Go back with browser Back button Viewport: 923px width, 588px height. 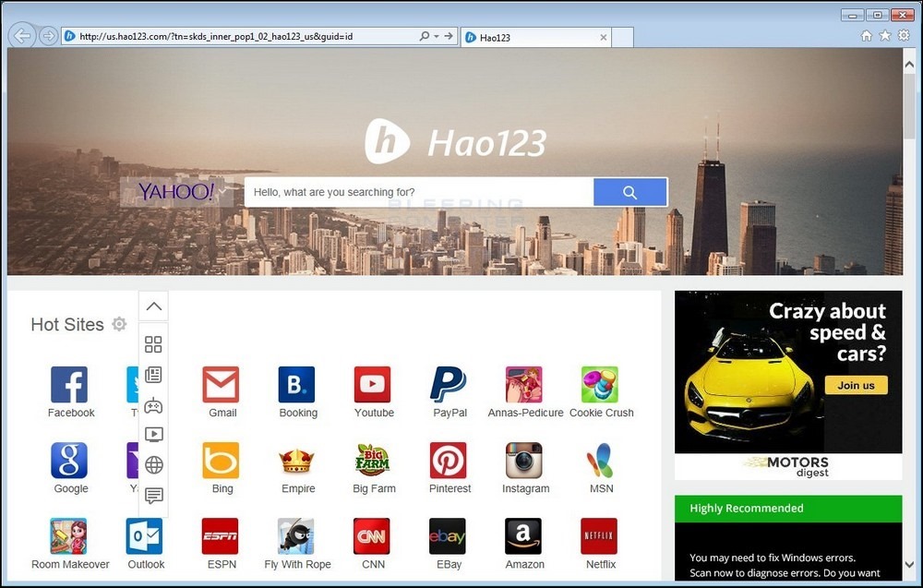[x=22, y=36]
